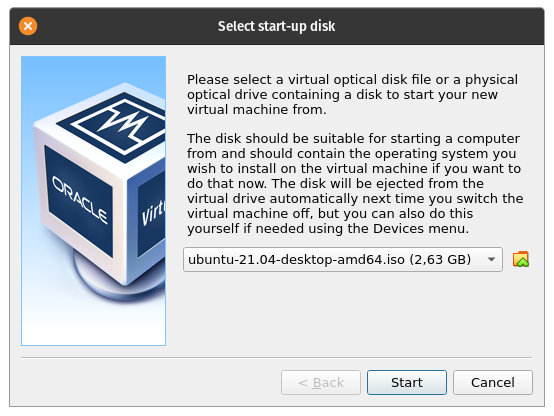Click the Start button
Image resolution: width=554 pixels, height=416 pixels.
coord(407,382)
